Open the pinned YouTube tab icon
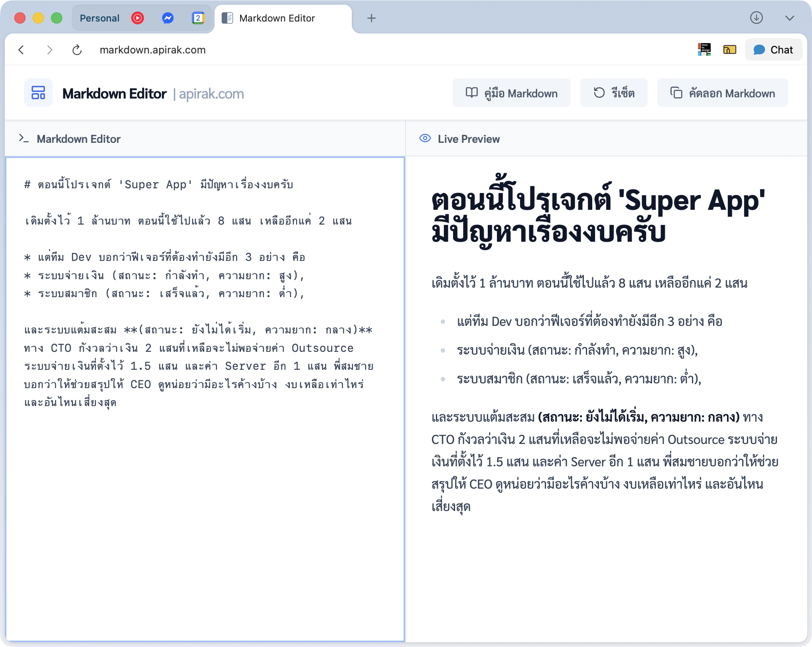Screen dimensions: 812x647 coord(137,18)
